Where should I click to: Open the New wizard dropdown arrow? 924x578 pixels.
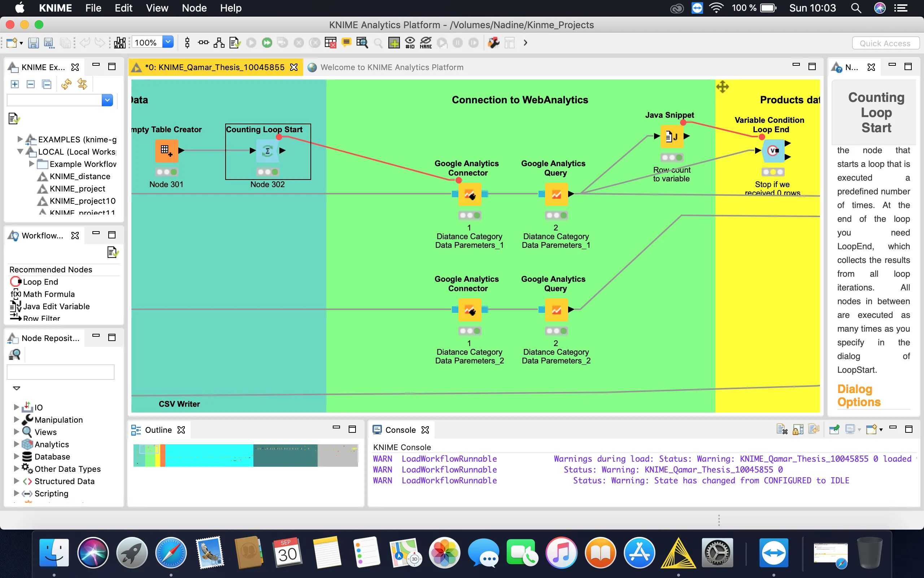pos(21,43)
